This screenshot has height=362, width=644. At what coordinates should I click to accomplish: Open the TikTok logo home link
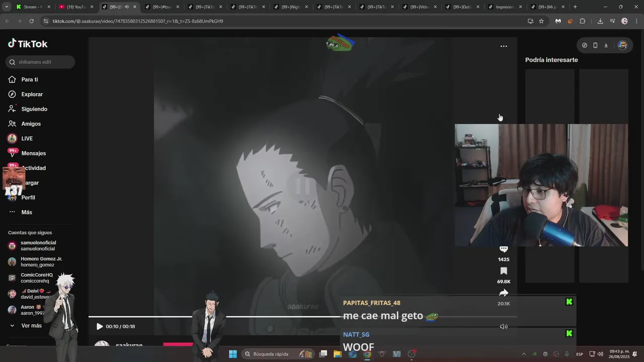(x=28, y=44)
